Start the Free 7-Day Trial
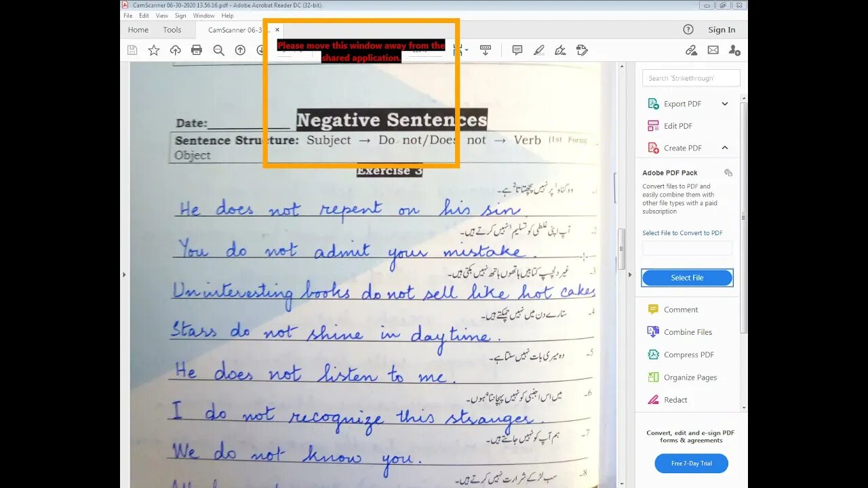Image resolution: width=868 pixels, height=488 pixels. click(691, 464)
